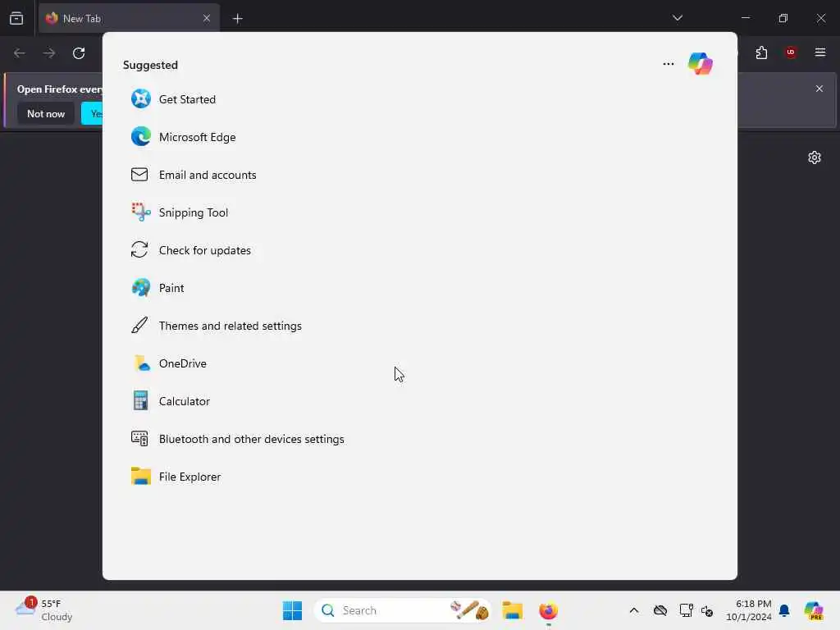Go back in Firefox
The width and height of the screenshot is (840, 630).
[20, 53]
